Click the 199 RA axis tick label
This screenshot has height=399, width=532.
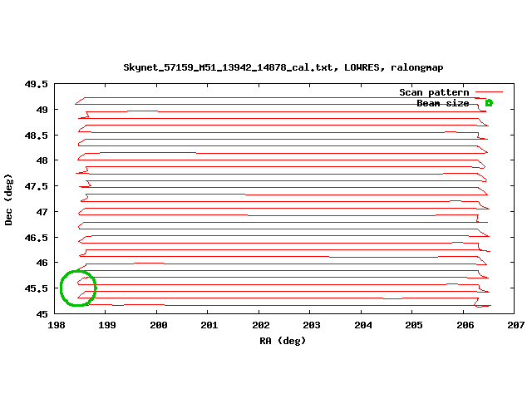click(x=107, y=325)
